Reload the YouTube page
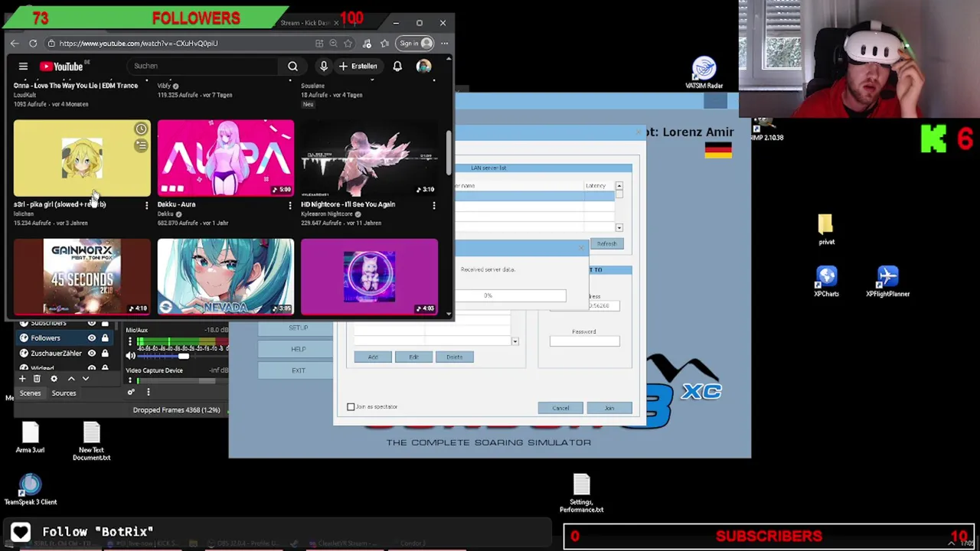This screenshot has width=980, height=551. [x=33, y=44]
